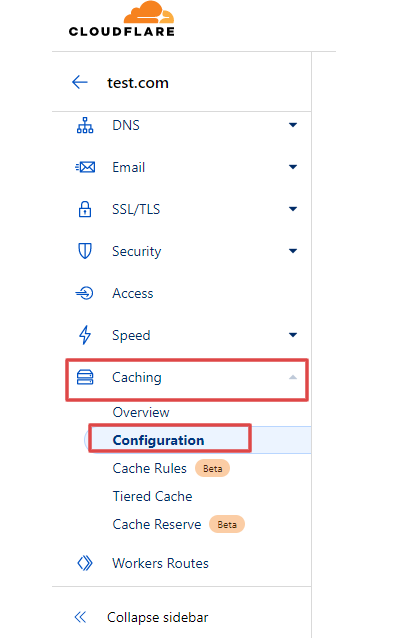Viewport: 400px width, 638px height.
Task: Click the Email envelope icon
Action: (x=85, y=167)
